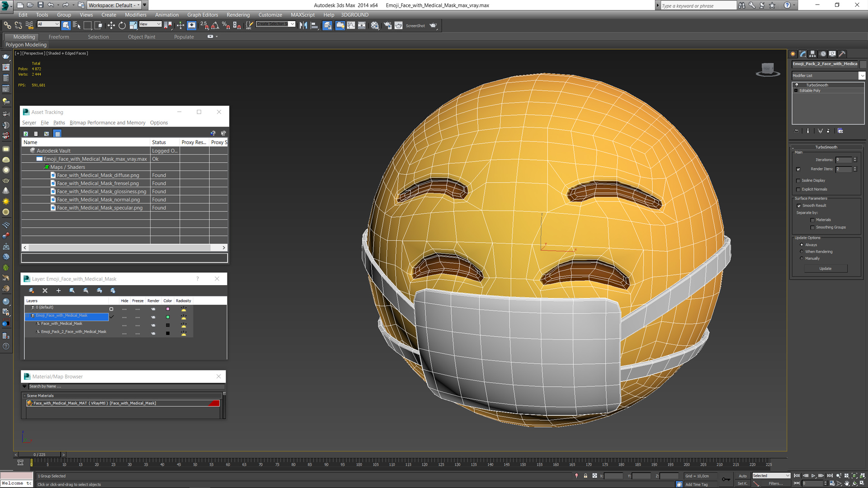The width and height of the screenshot is (868, 488).
Task: Activate the Select Object tool
Action: click(66, 26)
